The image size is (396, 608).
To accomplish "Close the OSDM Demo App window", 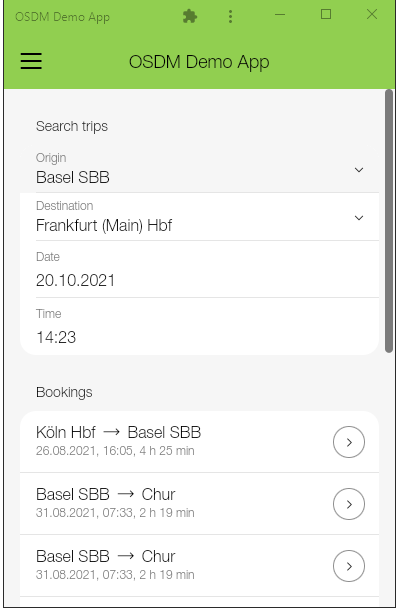I will (372, 14).
